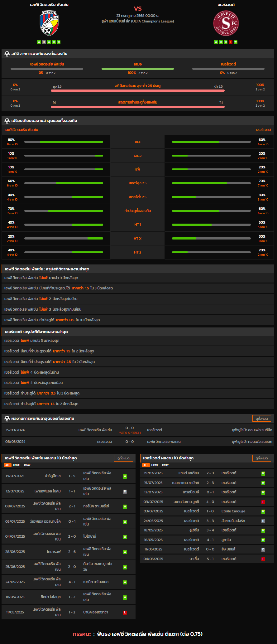Viewport: 277px width, 644px height.
Task: Click the L badge on 09/07/2025 Servette match row
Action: (263, 502)
